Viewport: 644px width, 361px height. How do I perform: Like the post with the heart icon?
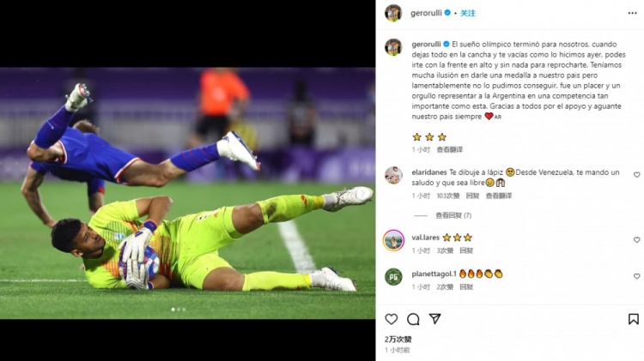coord(391,319)
